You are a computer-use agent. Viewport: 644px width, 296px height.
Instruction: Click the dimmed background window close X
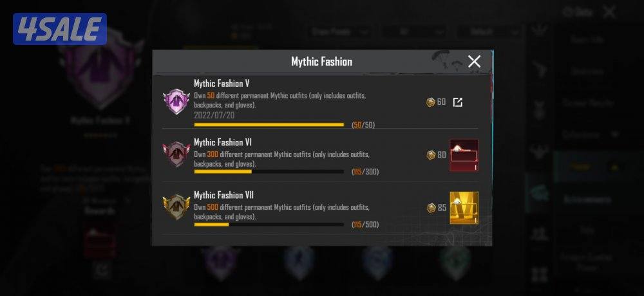(x=609, y=12)
